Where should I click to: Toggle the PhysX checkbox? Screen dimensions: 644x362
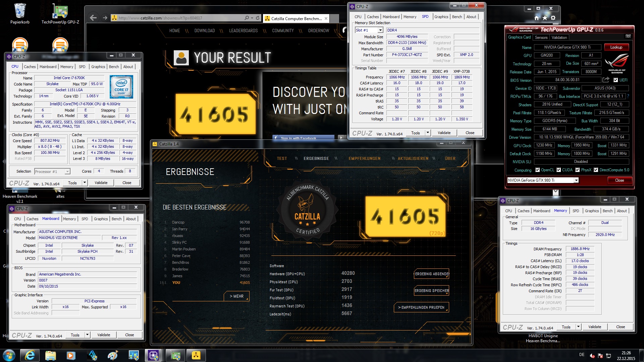(x=578, y=170)
